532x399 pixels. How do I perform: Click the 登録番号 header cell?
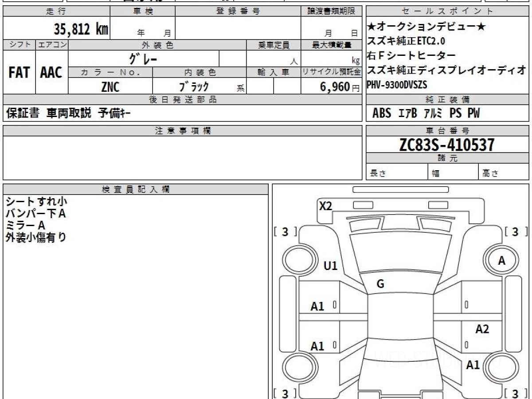point(238,11)
